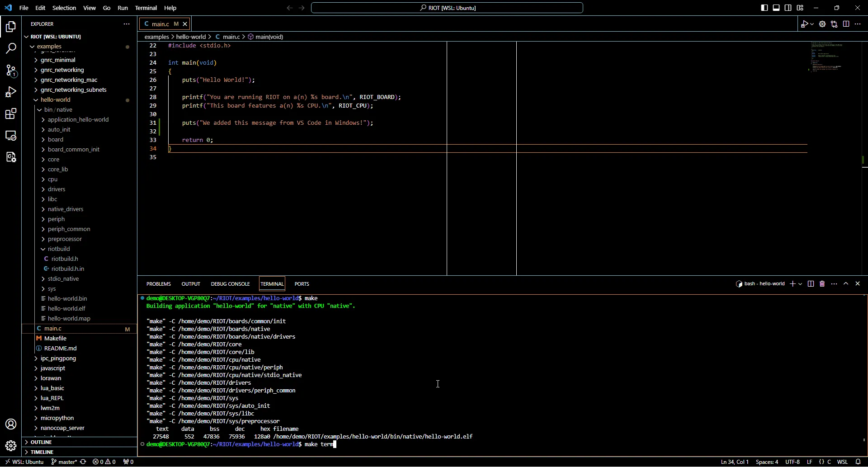
Task: Navigate using the examples breadcrumb
Action: tap(156, 37)
